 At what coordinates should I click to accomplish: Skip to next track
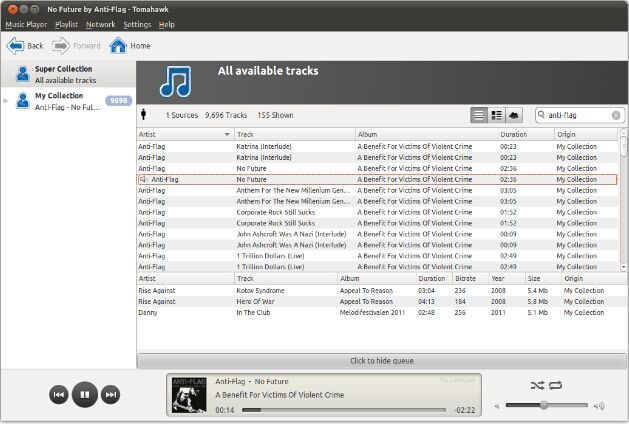click(110, 395)
